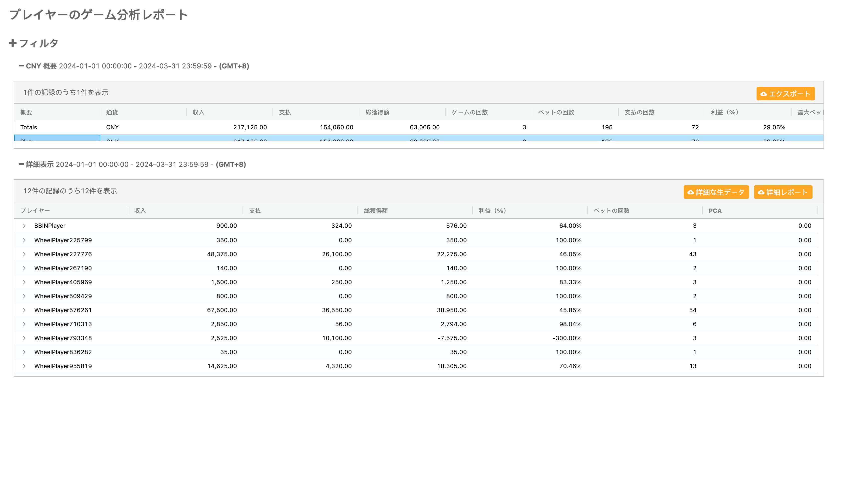Sort detail table by 総獲得額 column
This screenshot has height=504, width=841.
point(376,211)
